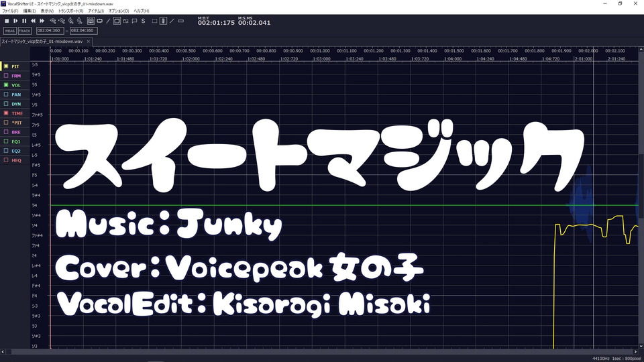Toggle the loop playback icon
Viewport: 644px width, 362px height.
pos(99,21)
